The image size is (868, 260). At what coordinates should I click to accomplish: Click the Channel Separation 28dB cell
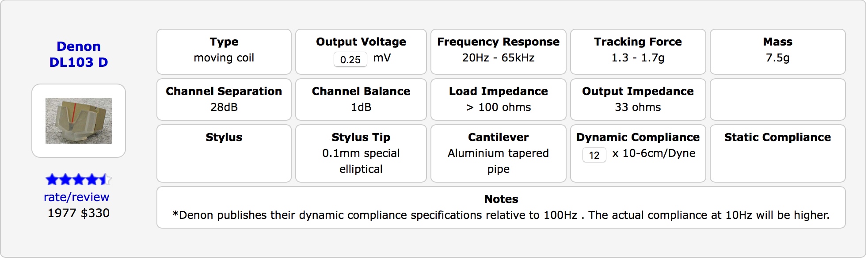coord(224,99)
